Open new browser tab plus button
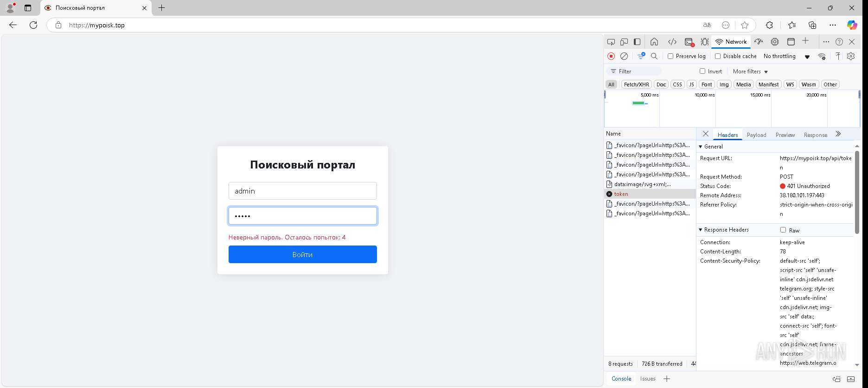This screenshot has width=868, height=388. (x=161, y=8)
